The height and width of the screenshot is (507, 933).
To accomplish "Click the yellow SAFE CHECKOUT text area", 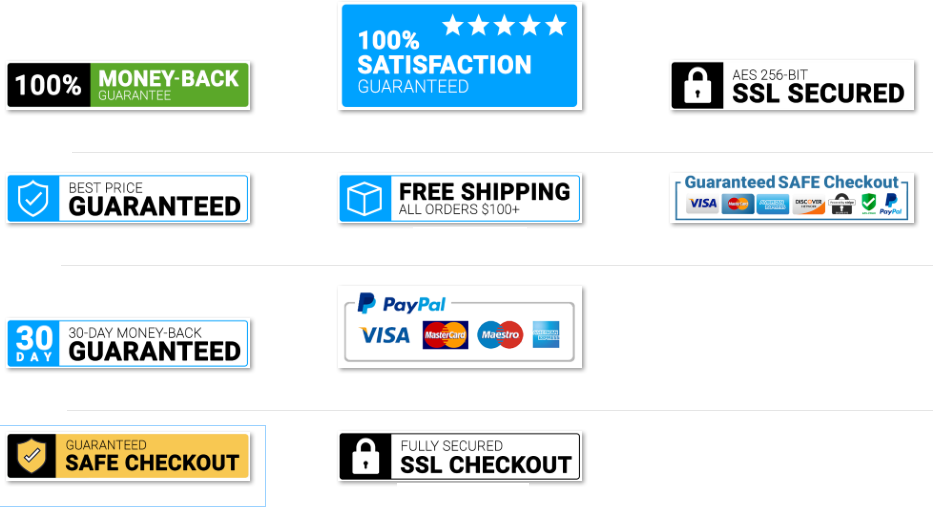I will pos(152,456).
